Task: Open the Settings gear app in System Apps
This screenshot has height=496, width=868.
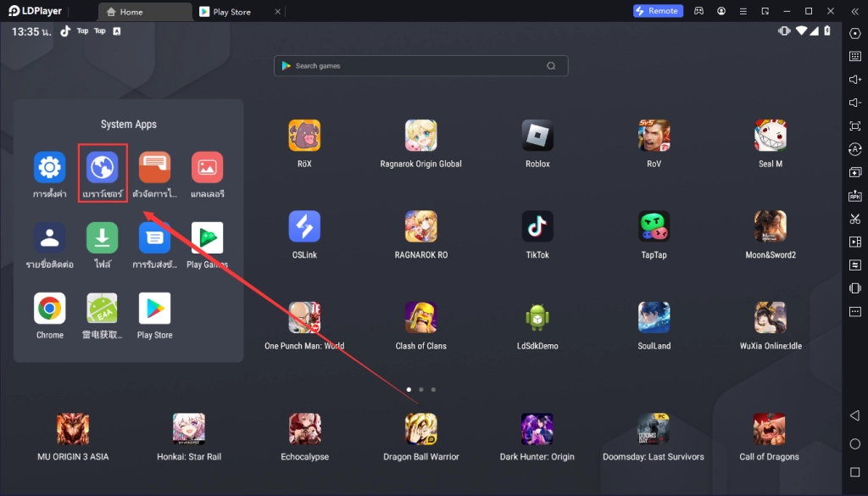Action: click(50, 167)
